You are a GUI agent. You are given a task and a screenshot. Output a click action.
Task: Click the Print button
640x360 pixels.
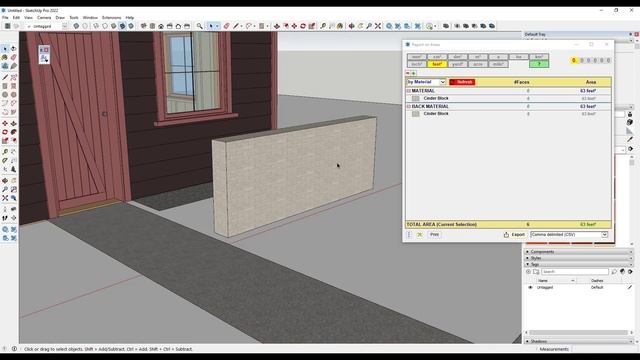tap(434, 235)
